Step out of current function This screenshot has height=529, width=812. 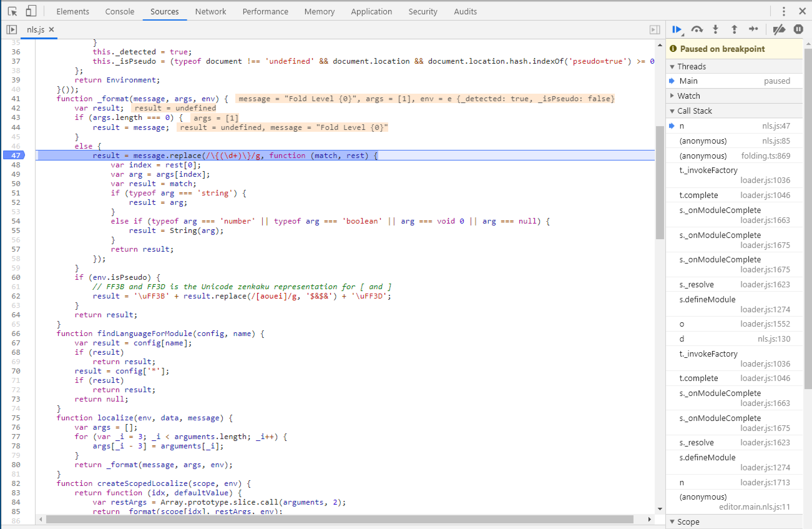point(734,30)
